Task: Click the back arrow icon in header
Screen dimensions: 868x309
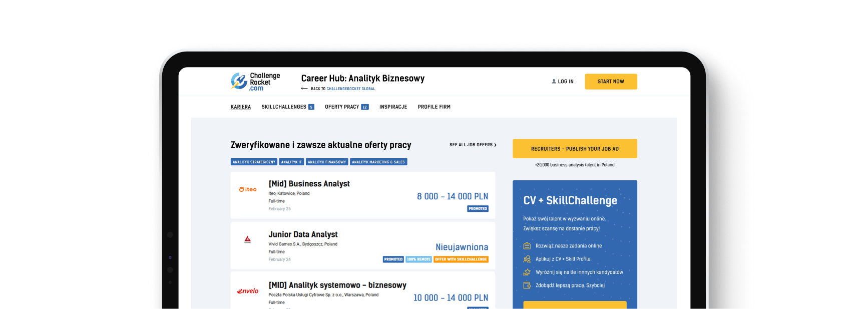Action: (304, 89)
